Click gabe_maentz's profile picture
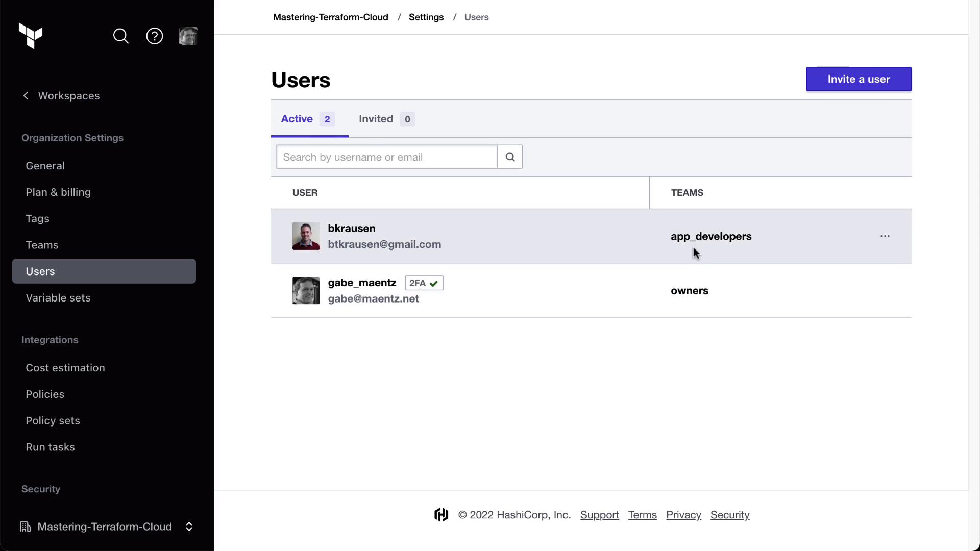Viewport: 980px width, 551px height. [306, 290]
